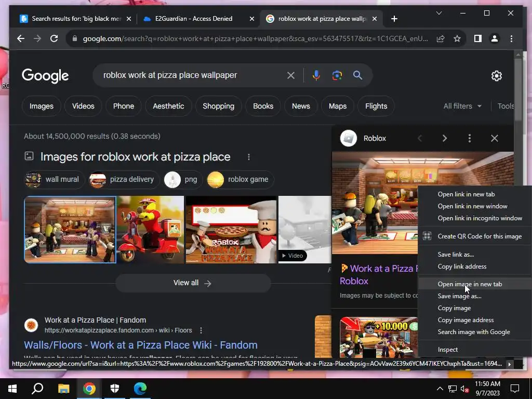Open Google quick settings gear
The width and height of the screenshot is (532, 399).
(496, 76)
